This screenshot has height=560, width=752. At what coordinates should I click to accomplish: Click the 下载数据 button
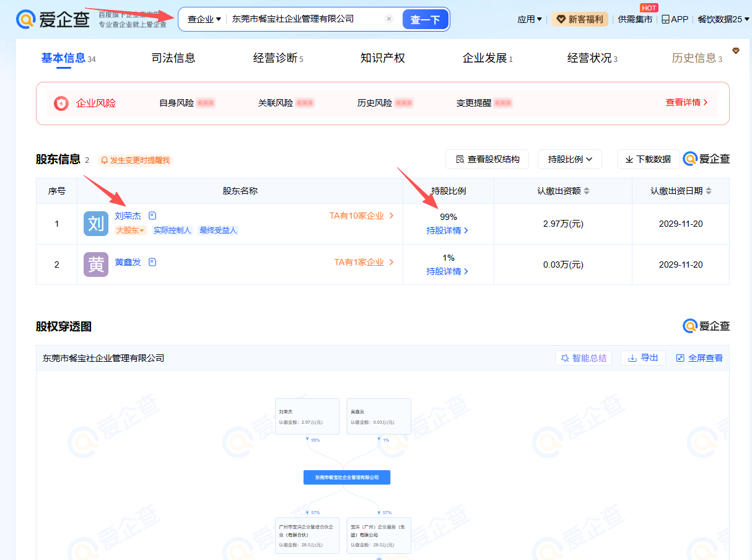click(x=648, y=159)
